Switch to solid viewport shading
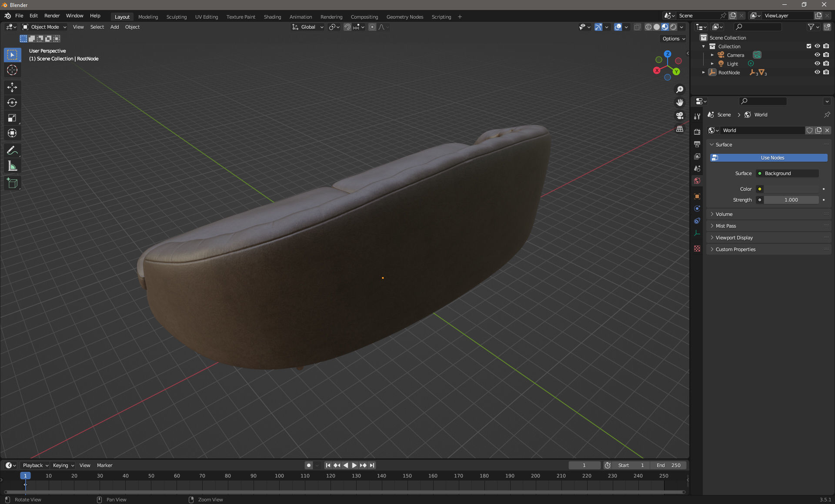 point(657,27)
